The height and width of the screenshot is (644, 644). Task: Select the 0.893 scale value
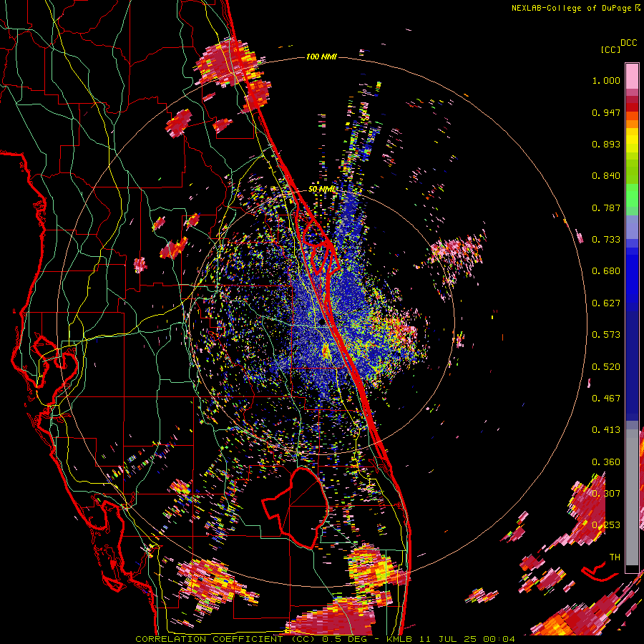click(x=606, y=144)
